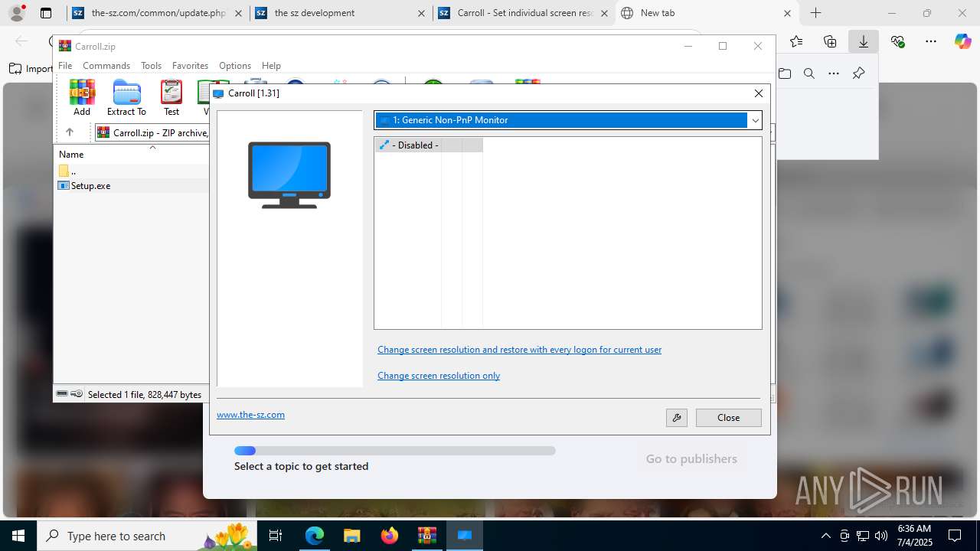Click the Carroll taskbar icon

(465, 536)
